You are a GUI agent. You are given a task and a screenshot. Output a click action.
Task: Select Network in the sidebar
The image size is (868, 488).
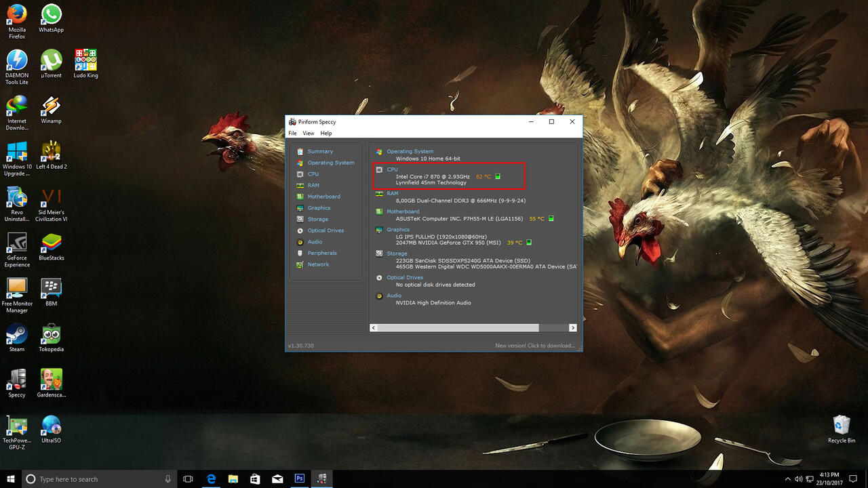pyautogui.click(x=318, y=264)
